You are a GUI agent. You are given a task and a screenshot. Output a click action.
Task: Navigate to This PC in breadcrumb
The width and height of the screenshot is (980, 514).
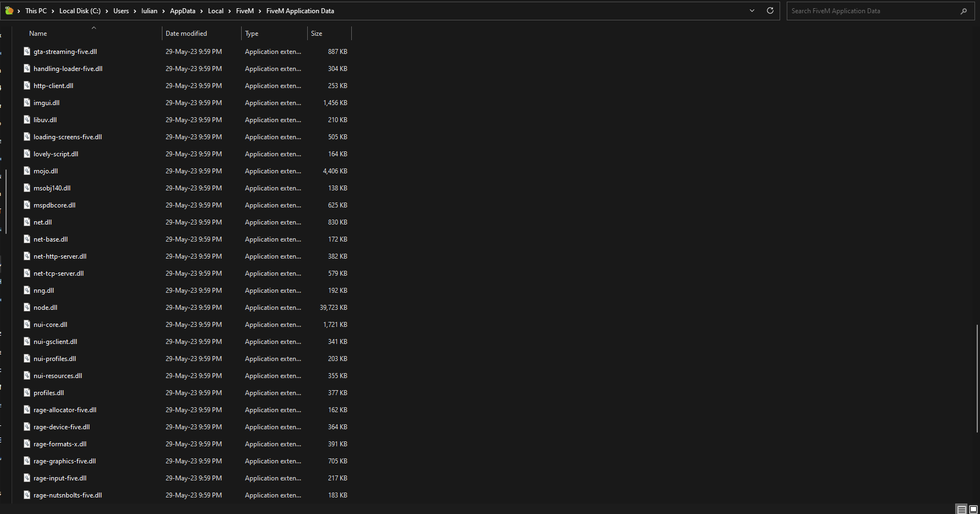tap(36, 11)
